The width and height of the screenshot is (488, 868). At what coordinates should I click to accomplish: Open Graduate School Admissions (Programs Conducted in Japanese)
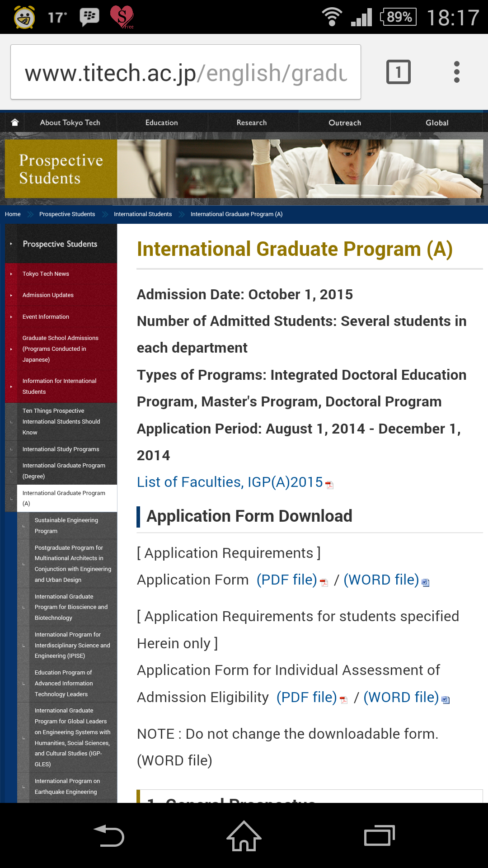[61, 349]
